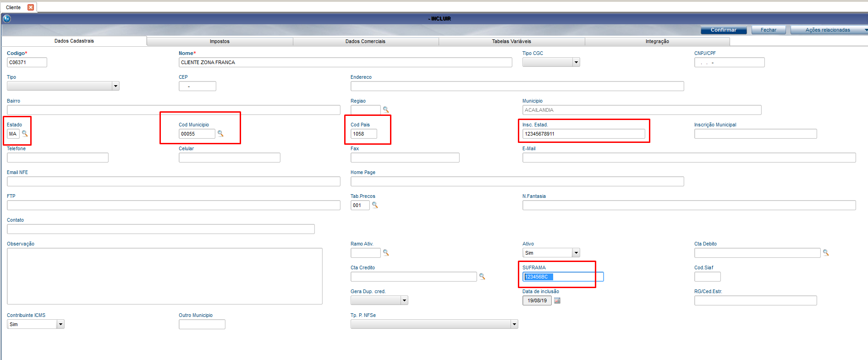Open the Impostos tab
868x360 pixels.
[x=220, y=41]
